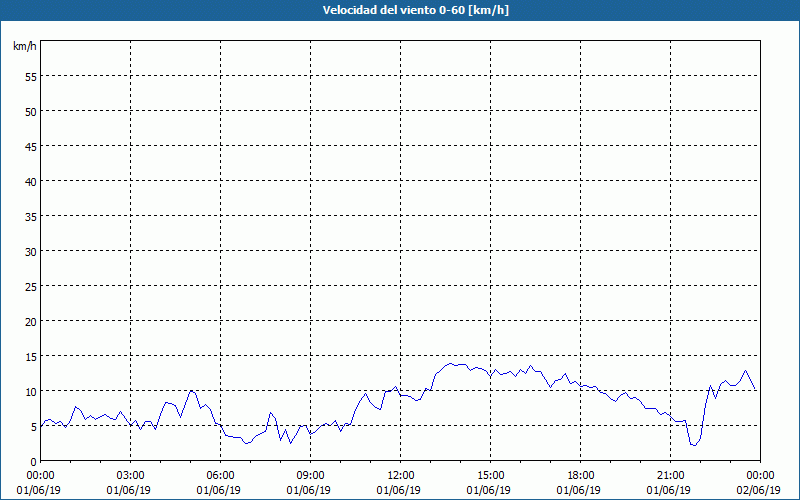Click the y-axis value 25

(31, 287)
